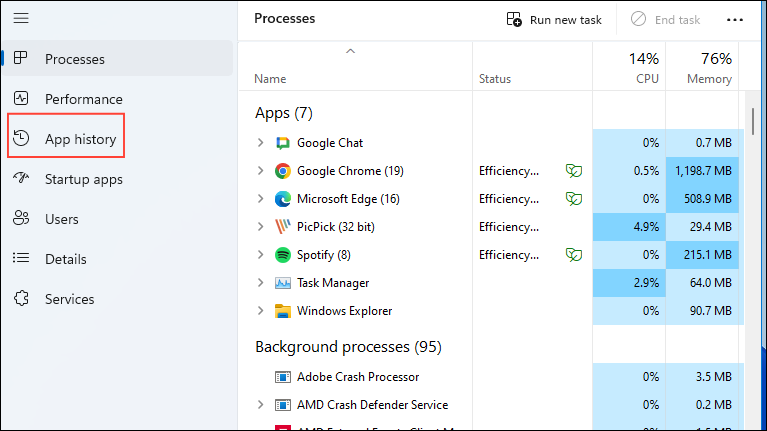The image size is (767, 431).
Task: Click Chrome's efficiency mode leaf icon
Action: click(x=574, y=171)
